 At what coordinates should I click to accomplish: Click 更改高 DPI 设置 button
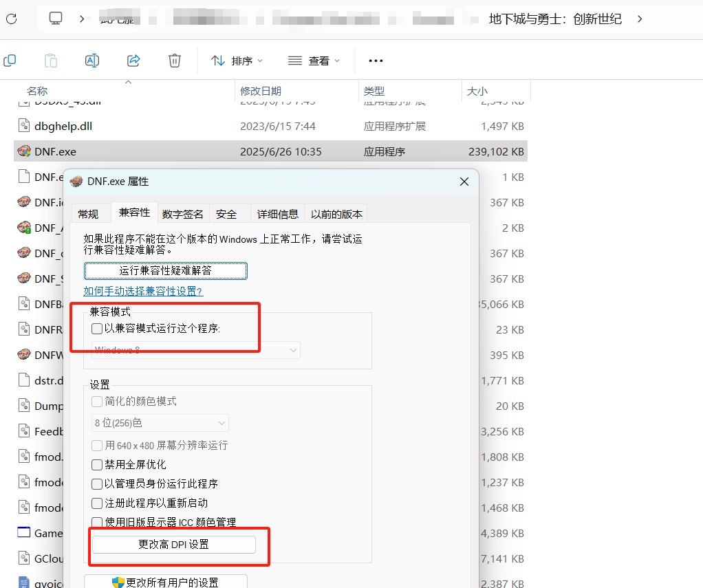174,545
